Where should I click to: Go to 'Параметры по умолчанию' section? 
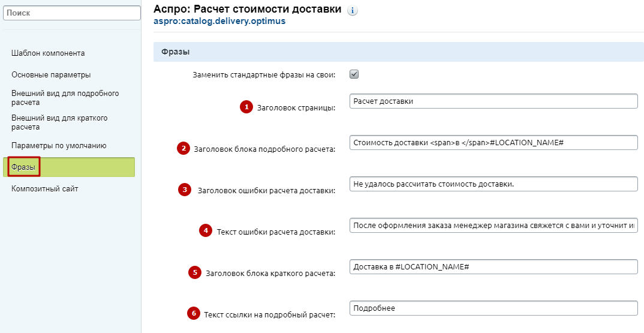coord(59,146)
